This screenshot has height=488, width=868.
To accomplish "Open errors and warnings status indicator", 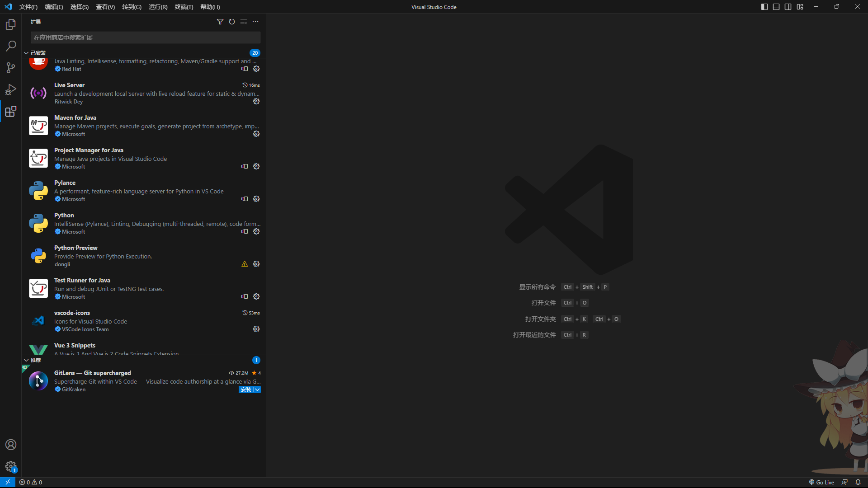I will point(31,482).
